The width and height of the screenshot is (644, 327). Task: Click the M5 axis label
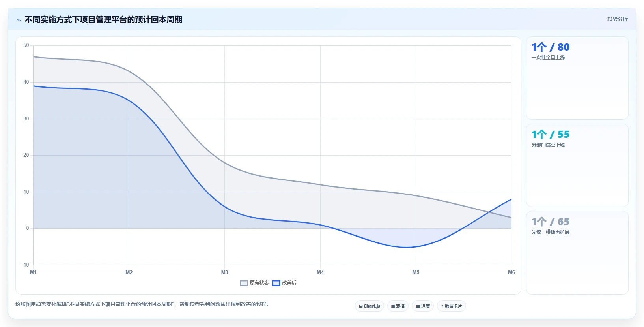[x=416, y=272]
